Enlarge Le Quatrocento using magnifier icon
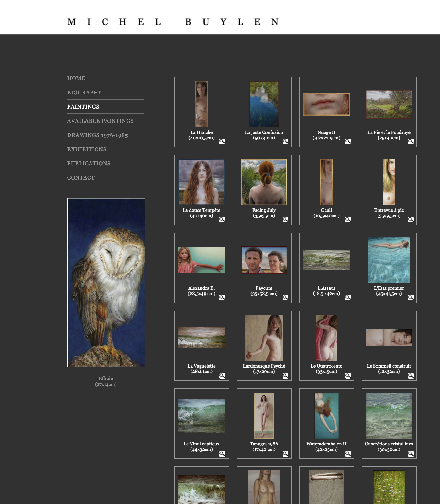440x504 pixels. (348, 376)
